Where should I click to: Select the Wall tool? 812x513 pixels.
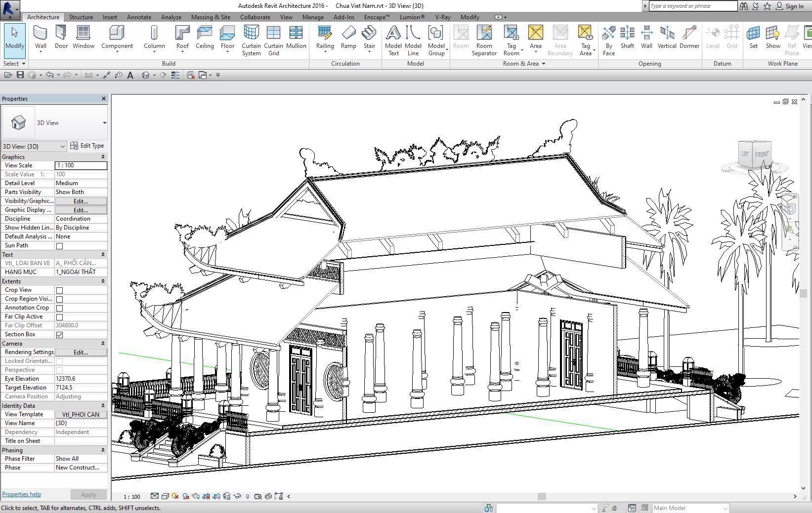coord(41,38)
